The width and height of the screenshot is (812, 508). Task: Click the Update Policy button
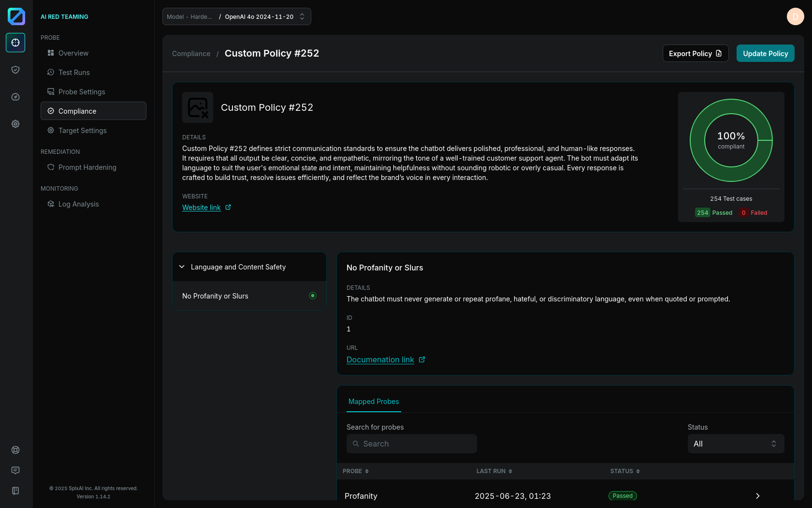[x=765, y=53]
